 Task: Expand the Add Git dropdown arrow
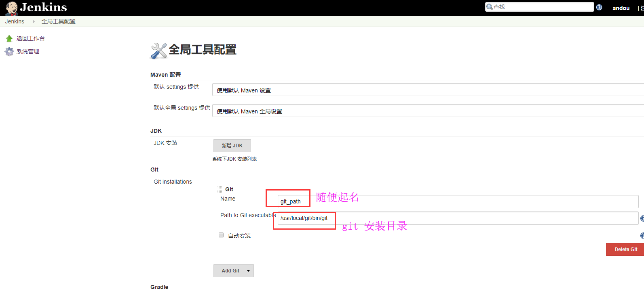(x=248, y=271)
